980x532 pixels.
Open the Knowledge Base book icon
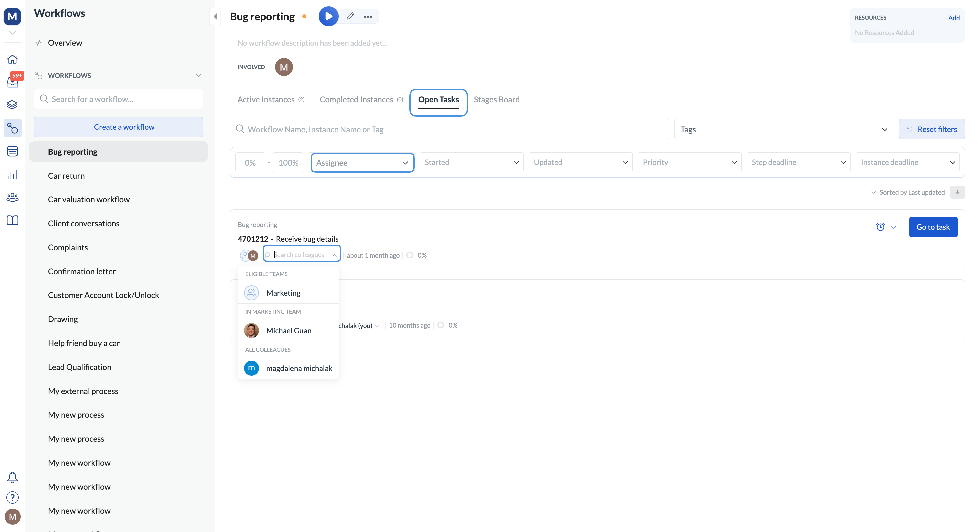point(13,220)
